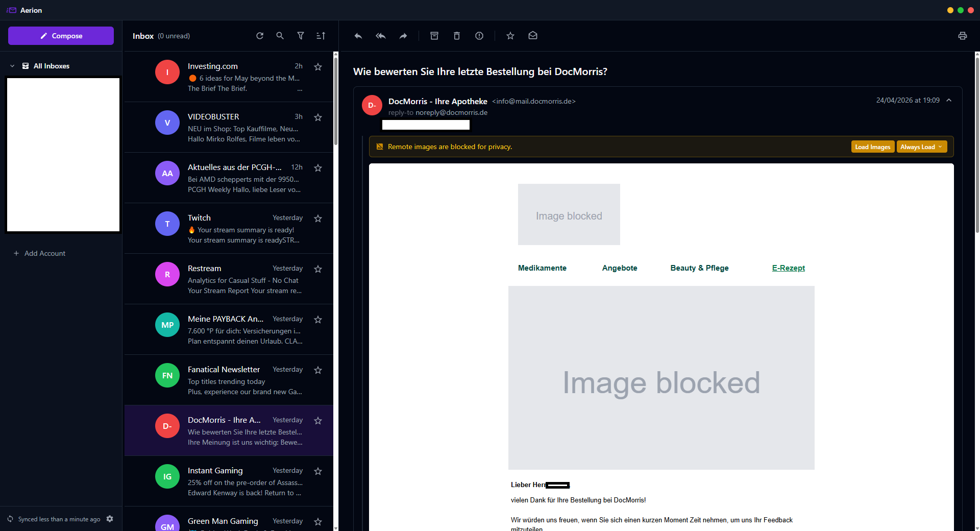The width and height of the screenshot is (980, 531).
Task: Delete the open email with the trash icon
Action: point(457,36)
